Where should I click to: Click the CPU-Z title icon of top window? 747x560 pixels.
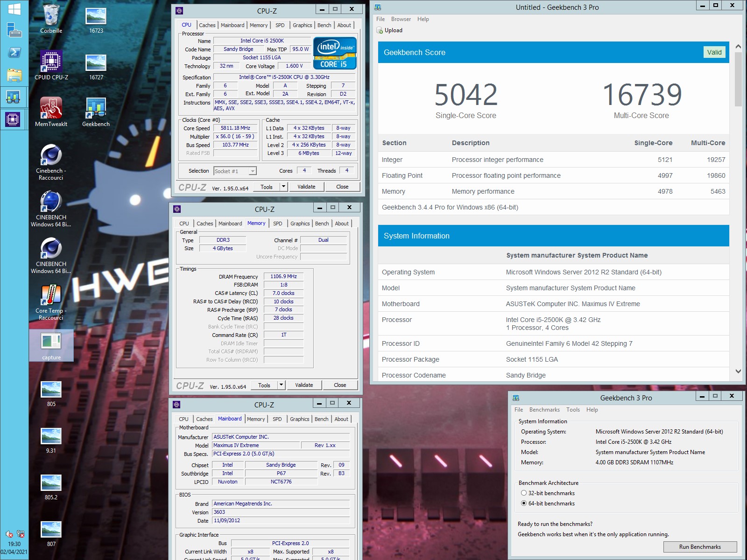179,10
